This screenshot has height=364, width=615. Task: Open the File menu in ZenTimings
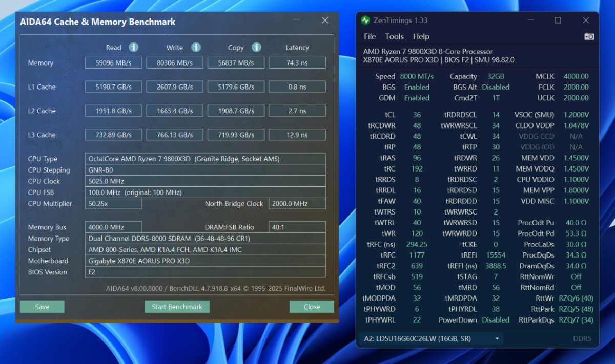coord(370,37)
